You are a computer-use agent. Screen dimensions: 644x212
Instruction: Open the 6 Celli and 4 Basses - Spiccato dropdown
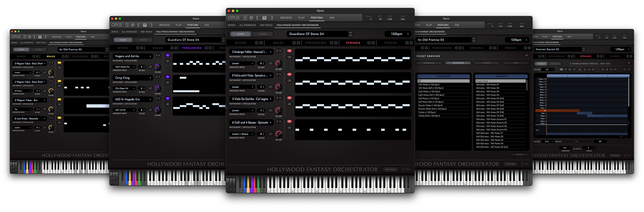coord(251,123)
